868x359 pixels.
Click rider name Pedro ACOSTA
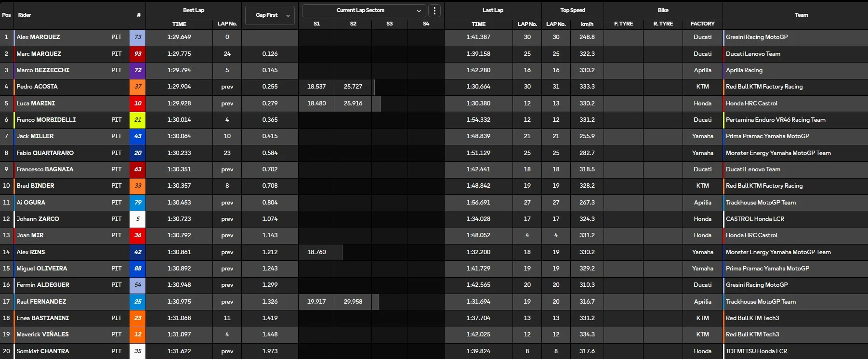coord(37,87)
